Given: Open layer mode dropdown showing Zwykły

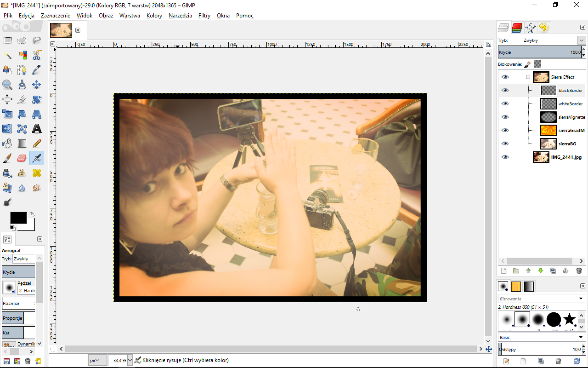Looking at the screenshot, I should coord(581,40).
